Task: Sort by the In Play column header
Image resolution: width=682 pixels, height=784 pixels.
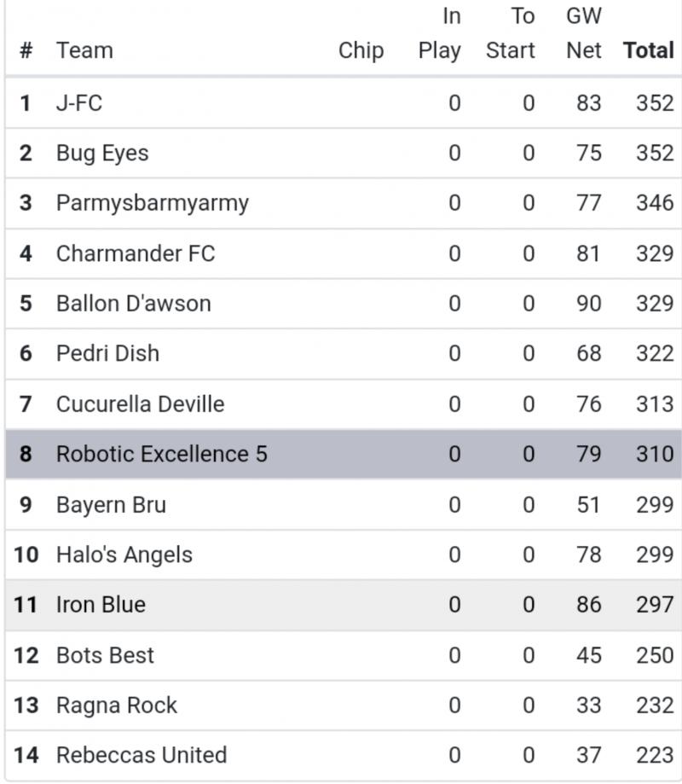Action: coord(439,33)
